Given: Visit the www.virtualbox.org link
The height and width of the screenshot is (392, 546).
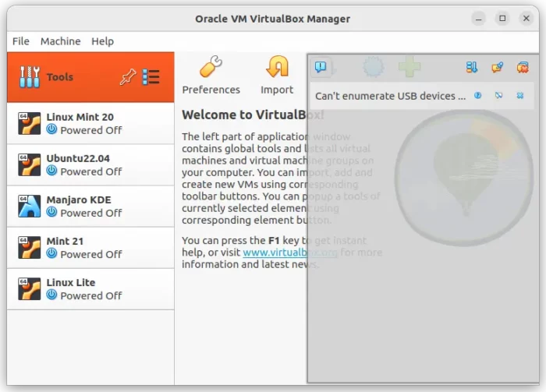Looking at the screenshot, I should coord(290,253).
